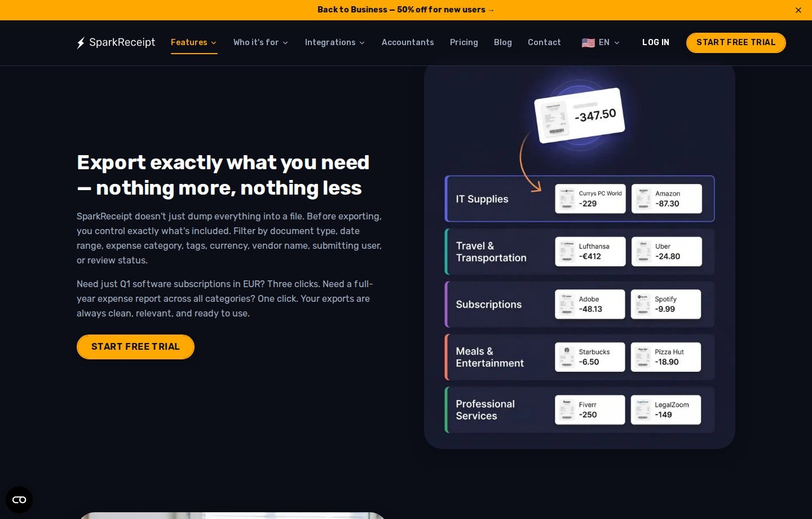The image size is (812, 519).
Task: Click the receipt icon on the Starbucks card
Action: tap(567, 357)
